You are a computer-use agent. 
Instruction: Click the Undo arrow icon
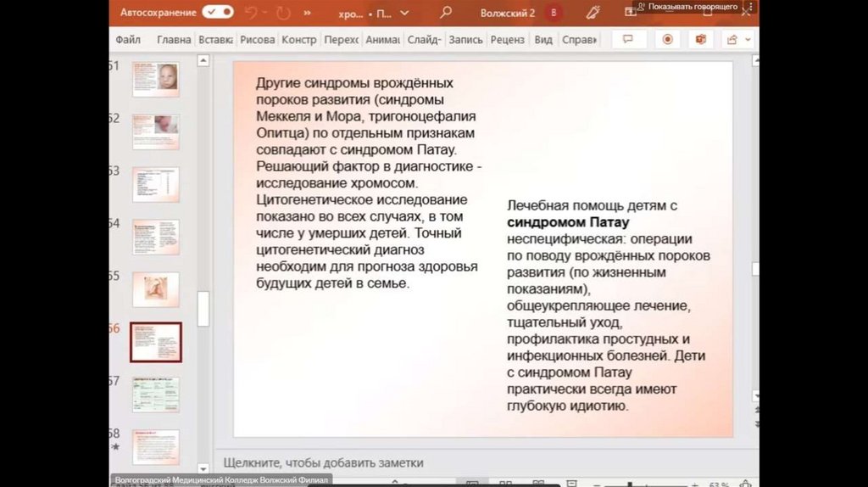point(251,13)
